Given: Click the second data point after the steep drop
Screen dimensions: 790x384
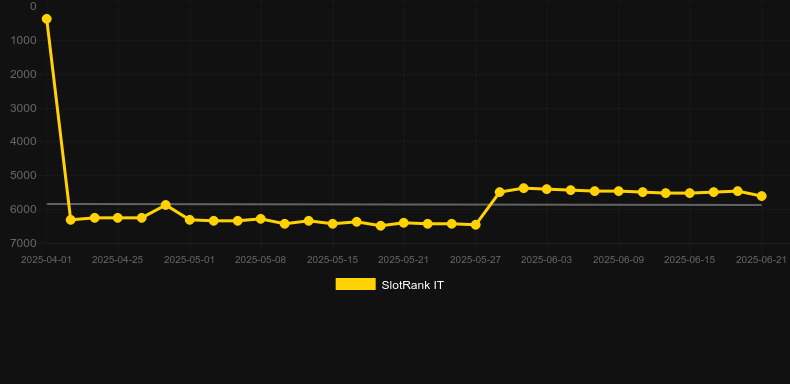Looking at the screenshot, I should point(94,218).
